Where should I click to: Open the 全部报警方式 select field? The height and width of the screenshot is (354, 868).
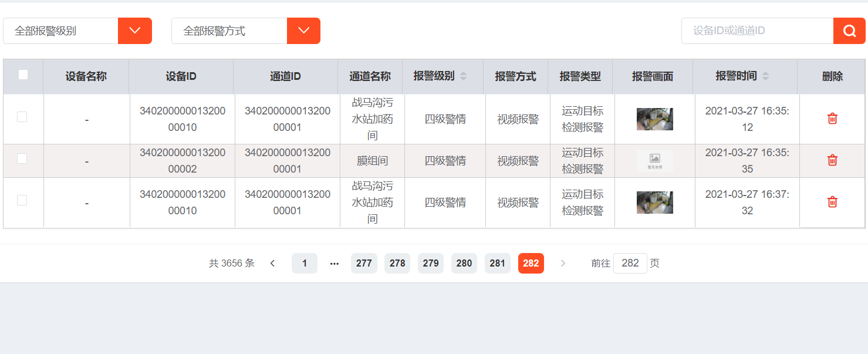point(246,31)
